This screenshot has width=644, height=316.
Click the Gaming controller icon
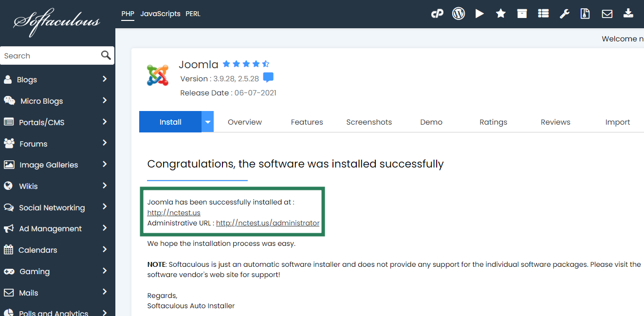(x=9, y=271)
